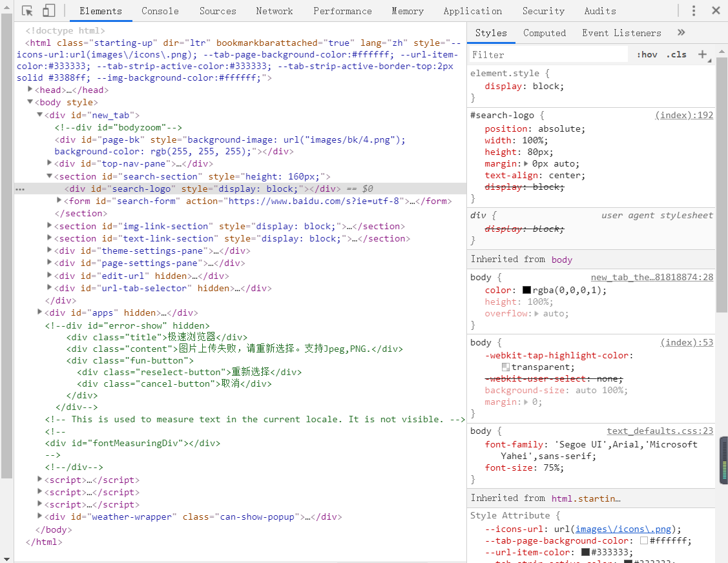Expand the search-form form node
Screen dimensions: 728x563
[59, 200]
